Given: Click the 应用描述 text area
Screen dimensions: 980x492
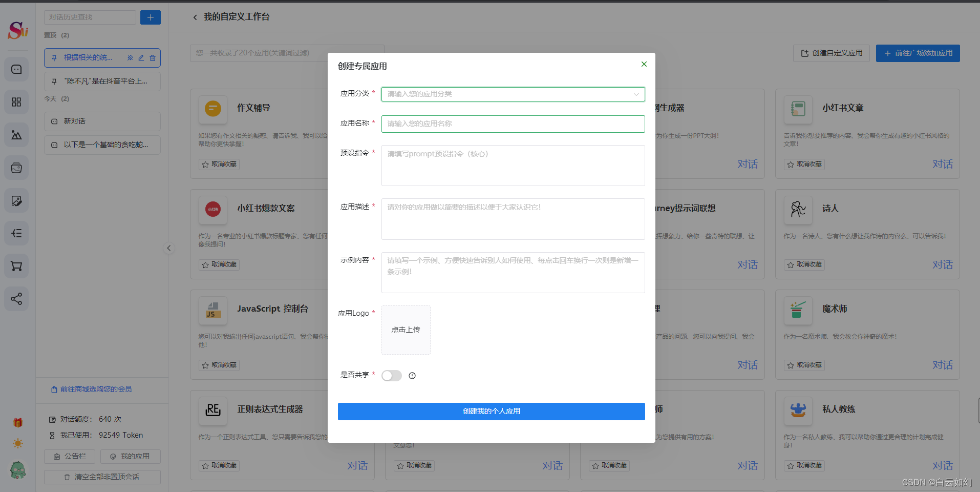Looking at the screenshot, I should pos(513,219).
